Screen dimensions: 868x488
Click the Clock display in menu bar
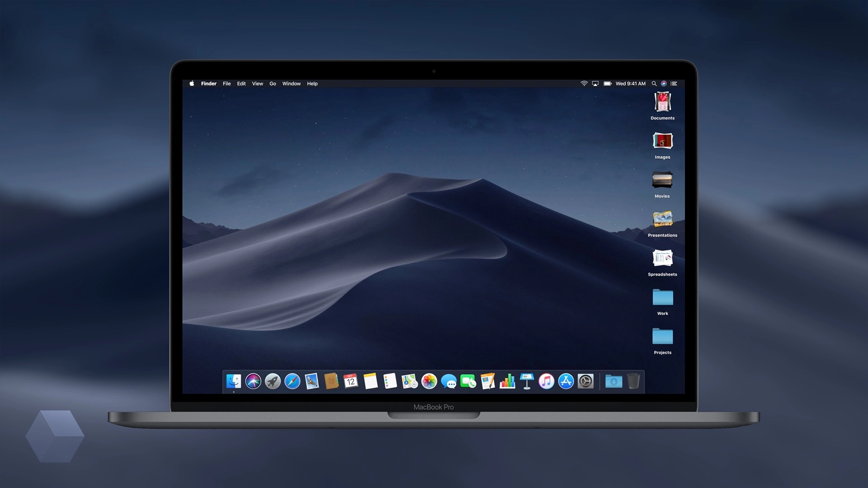tap(631, 84)
